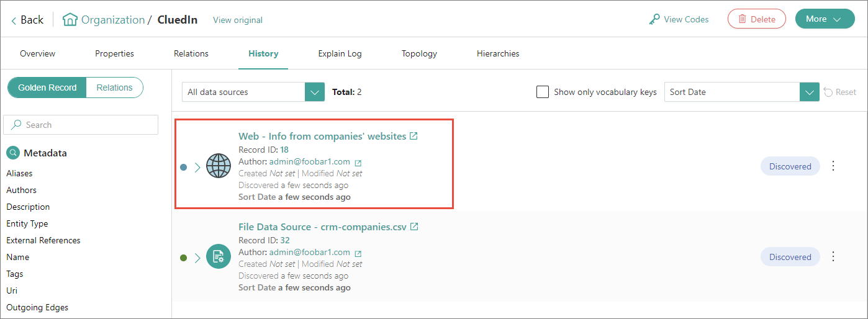Click the organization home icon in breadcrumb

tap(70, 19)
